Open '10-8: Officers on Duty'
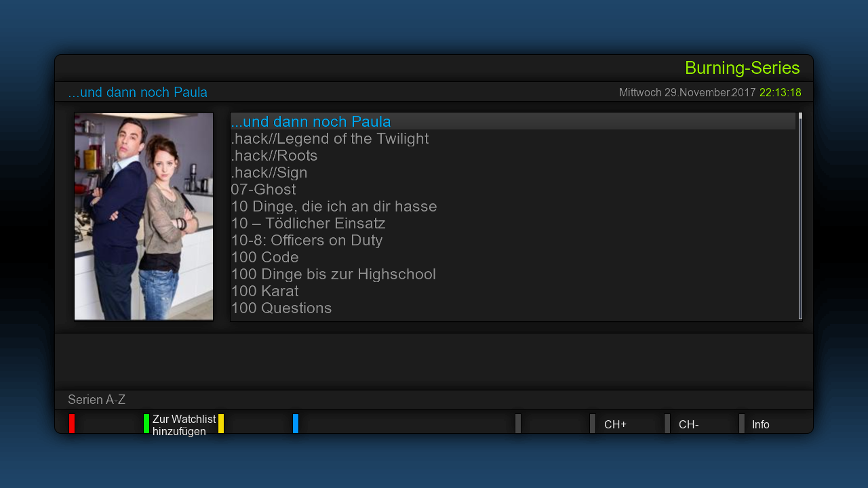The width and height of the screenshot is (868, 488). pos(307,241)
